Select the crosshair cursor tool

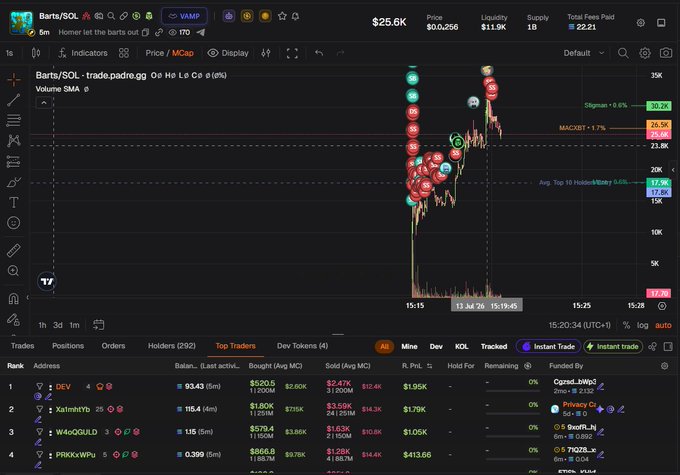point(13,79)
